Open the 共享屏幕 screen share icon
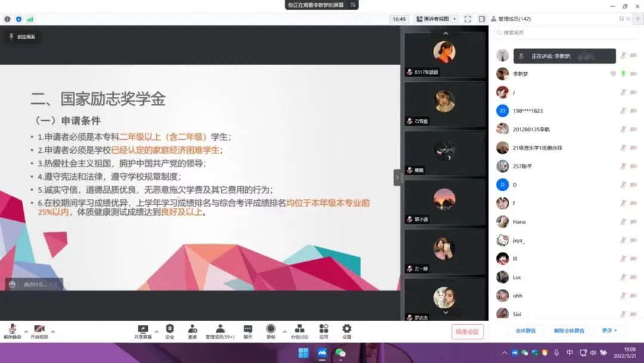Image resolution: width=644 pixels, height=363 pixels. pyautogui.click(x=143, y=329)
